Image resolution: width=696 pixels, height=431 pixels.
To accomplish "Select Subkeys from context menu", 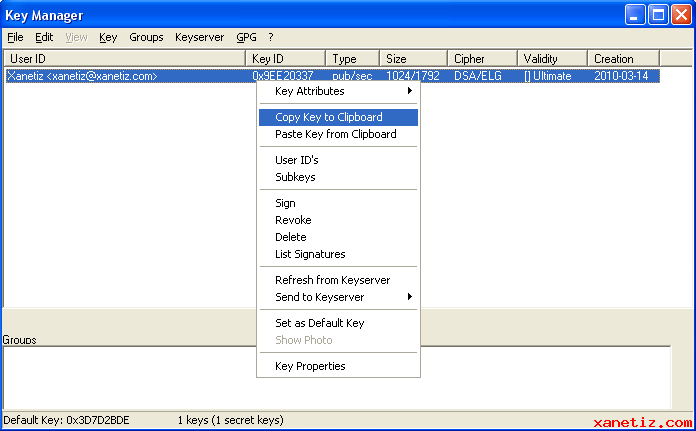I will (338, 177).
